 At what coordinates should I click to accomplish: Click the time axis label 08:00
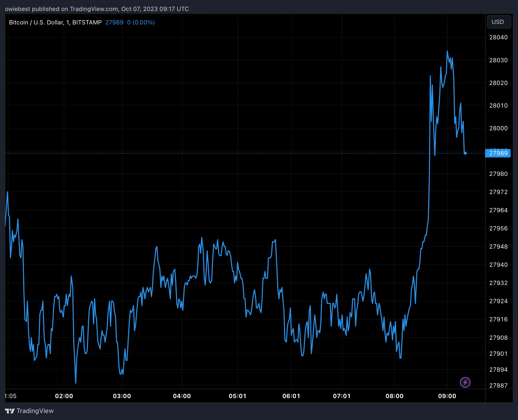[x=394, y=396]
